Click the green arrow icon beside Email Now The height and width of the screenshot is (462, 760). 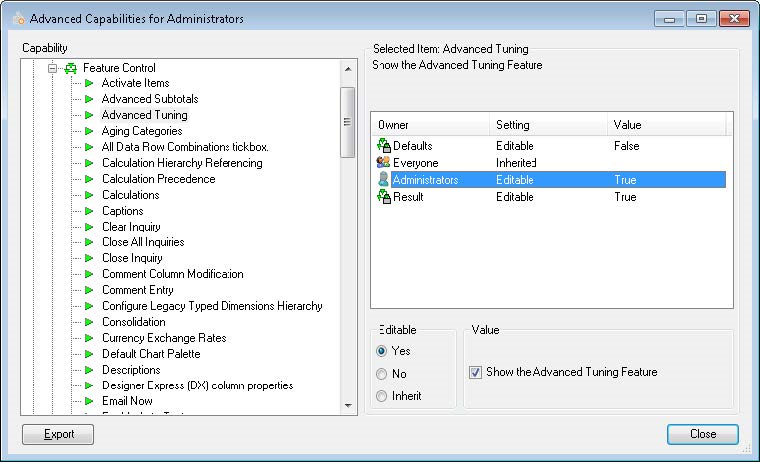click(89, 401)
